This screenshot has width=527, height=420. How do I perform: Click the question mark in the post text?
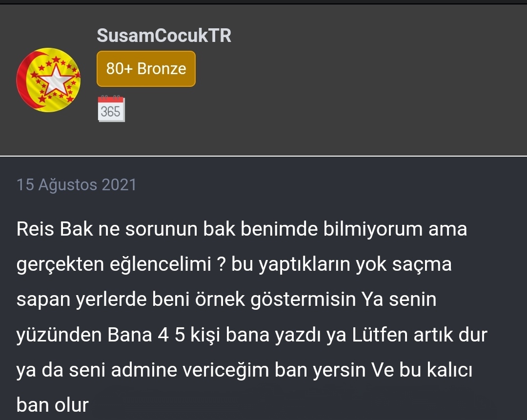[221, 264]
